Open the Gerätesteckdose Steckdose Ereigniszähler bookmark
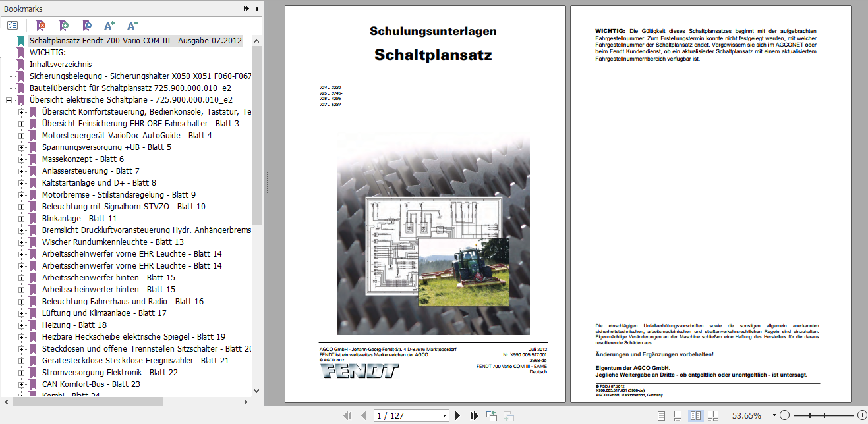 click(x=135, y=361)
